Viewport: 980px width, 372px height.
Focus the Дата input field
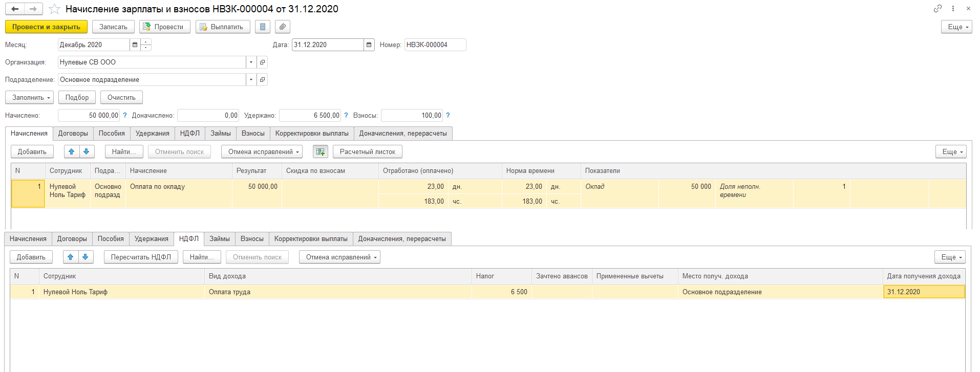(328, 45)
